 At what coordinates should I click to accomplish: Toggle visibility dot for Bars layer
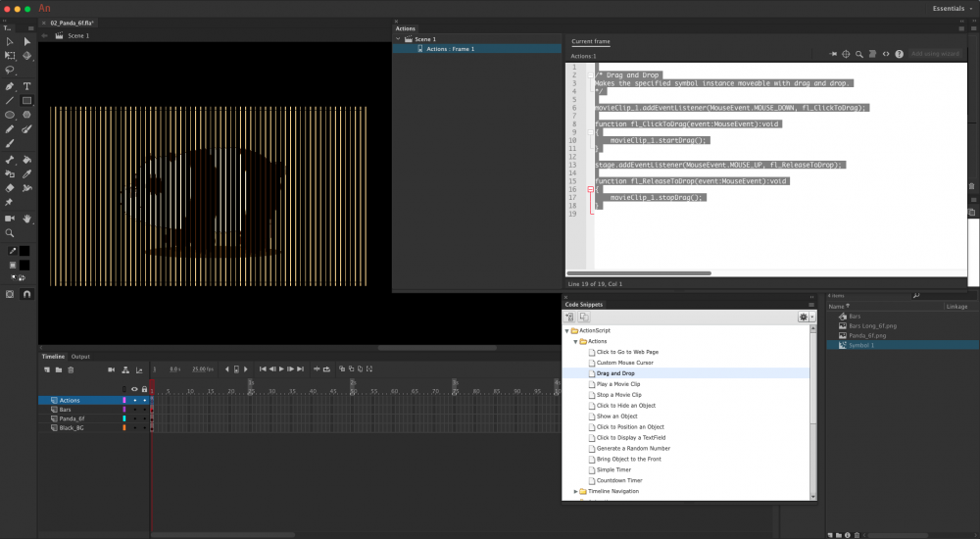coord(134,410)
